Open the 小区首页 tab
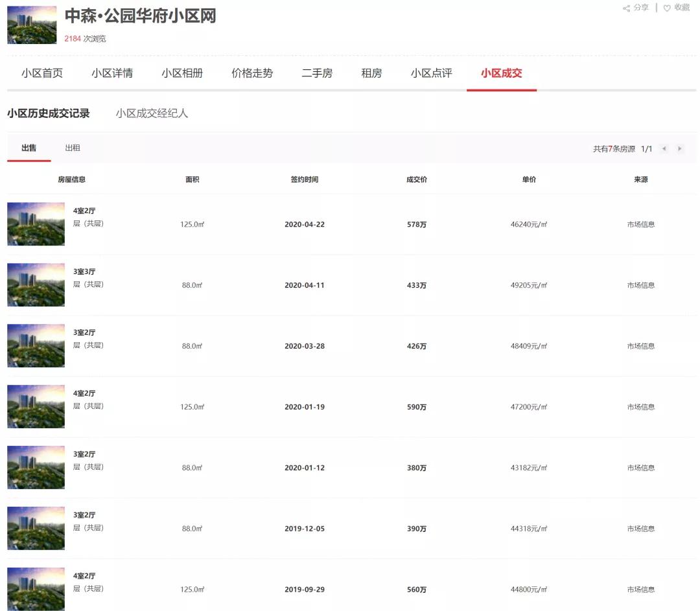Image resolution: width=700 pixels, height=611 pixels. pyautogui.click(x=43, y=73)
